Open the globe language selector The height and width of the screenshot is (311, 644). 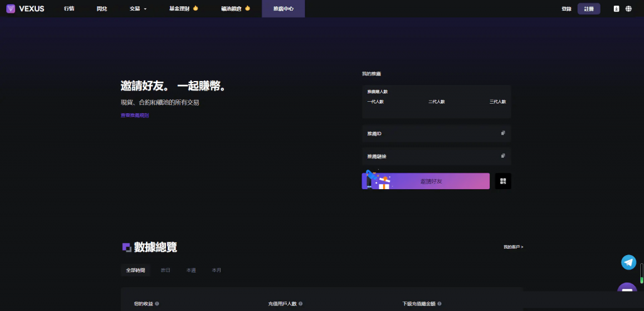(x=628, y=9)
